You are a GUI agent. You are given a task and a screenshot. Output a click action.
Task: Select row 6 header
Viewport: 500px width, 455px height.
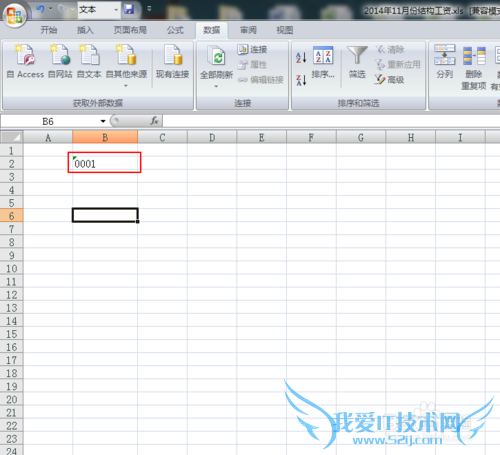(12, 216)
